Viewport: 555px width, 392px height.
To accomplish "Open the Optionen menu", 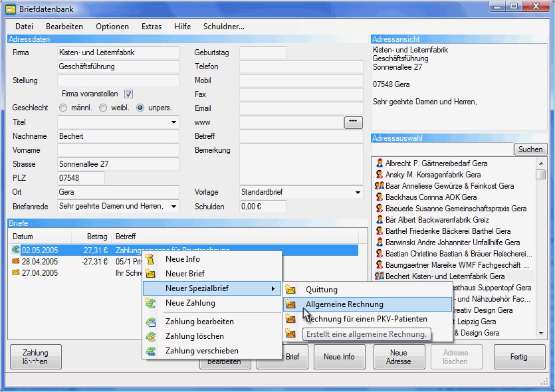I will pos(112,27).
